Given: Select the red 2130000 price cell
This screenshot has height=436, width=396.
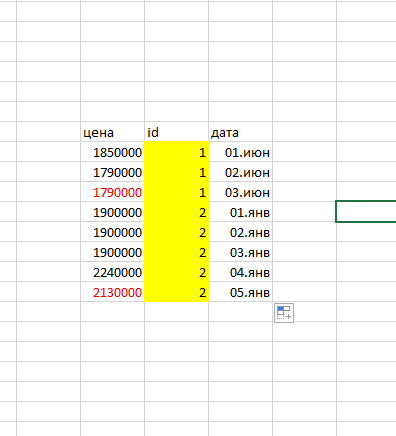Looking at the screenshot, I should pyautogui.click(x=112, y=292).
